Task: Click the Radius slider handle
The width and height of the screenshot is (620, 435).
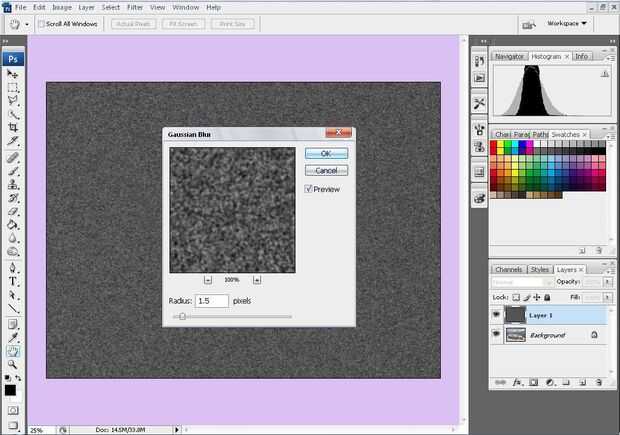Action: point(181,316)
